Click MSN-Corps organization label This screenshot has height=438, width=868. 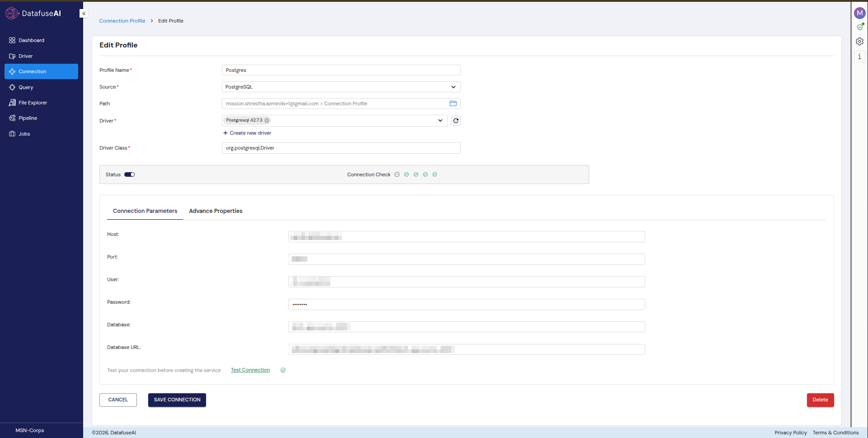(30, 430)
